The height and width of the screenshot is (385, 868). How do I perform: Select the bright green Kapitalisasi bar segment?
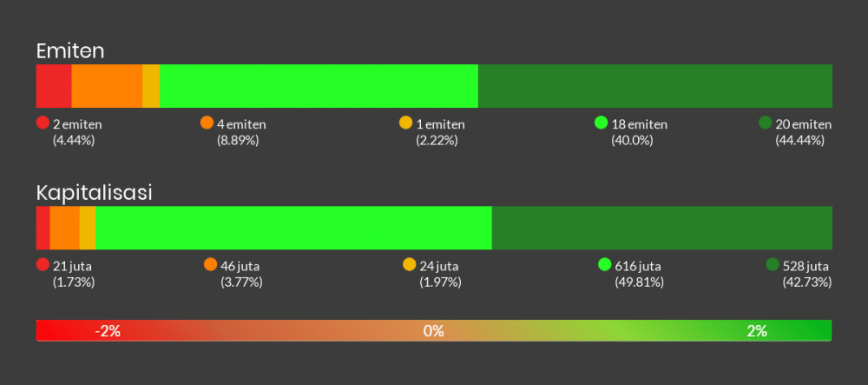click(293, 228)
